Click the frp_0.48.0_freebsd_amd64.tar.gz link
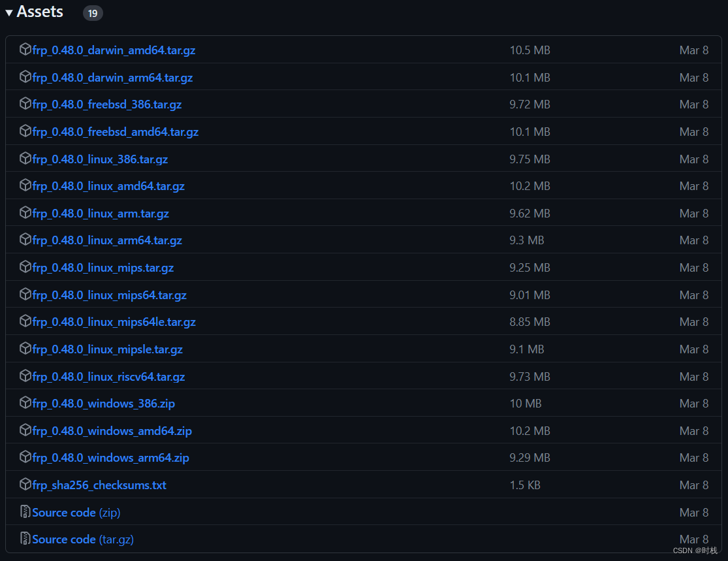The width and height of the screenshot is (728, 561). (x=115, y=132)
